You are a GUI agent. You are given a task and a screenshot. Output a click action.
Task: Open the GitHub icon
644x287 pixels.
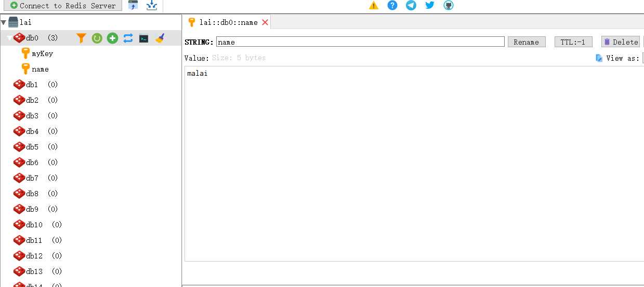(449, 5)
